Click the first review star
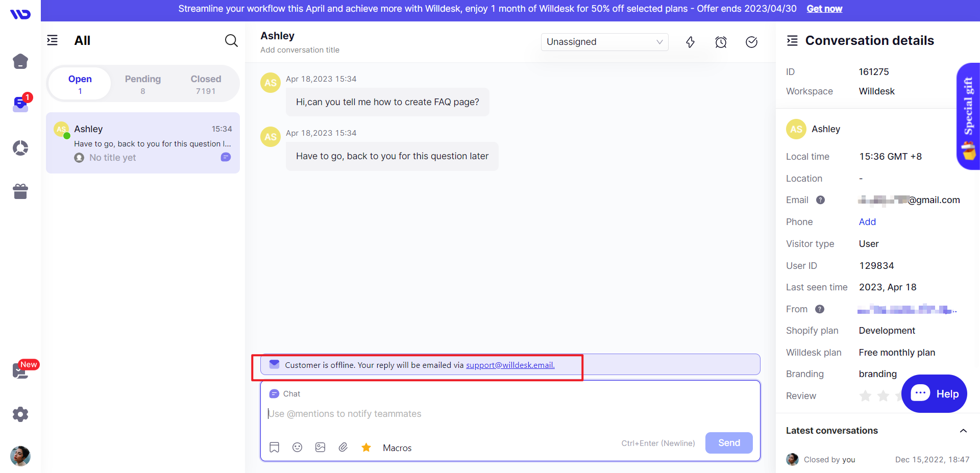 click(865, 396)
